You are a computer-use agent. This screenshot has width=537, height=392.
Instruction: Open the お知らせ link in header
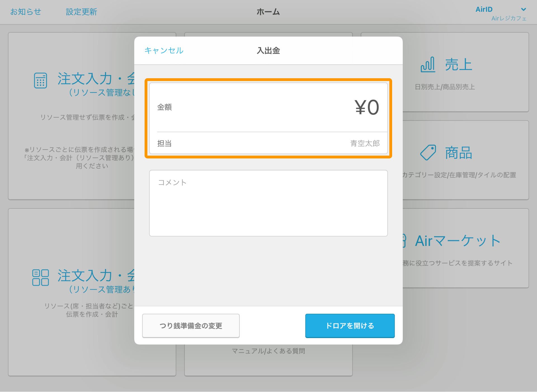(26, 12)
